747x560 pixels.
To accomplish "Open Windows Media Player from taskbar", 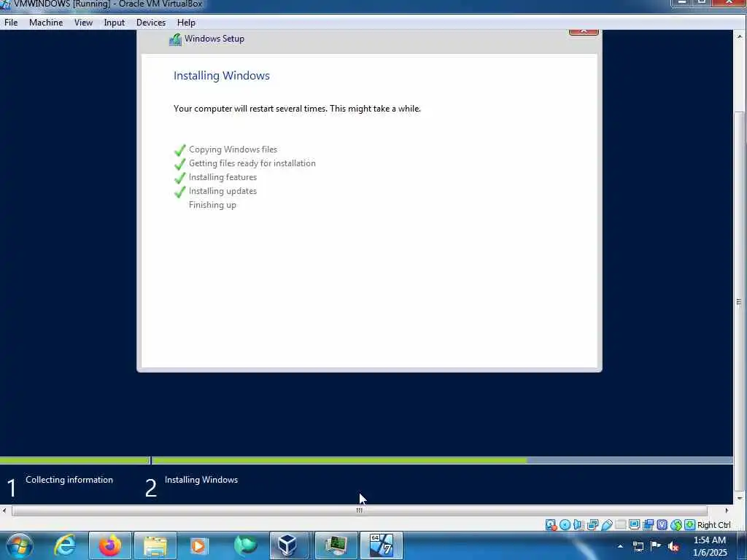I will pos(198,545).
